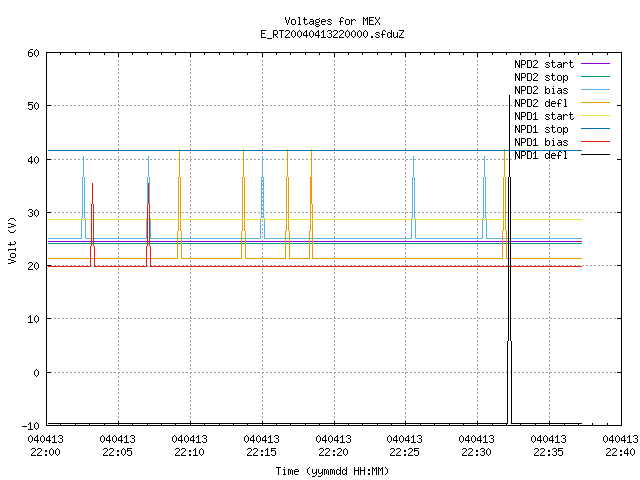Click the y-axis label 'Volt (V)'
Image resolution: width=640 pixels, height=480 pixels.
12,240
